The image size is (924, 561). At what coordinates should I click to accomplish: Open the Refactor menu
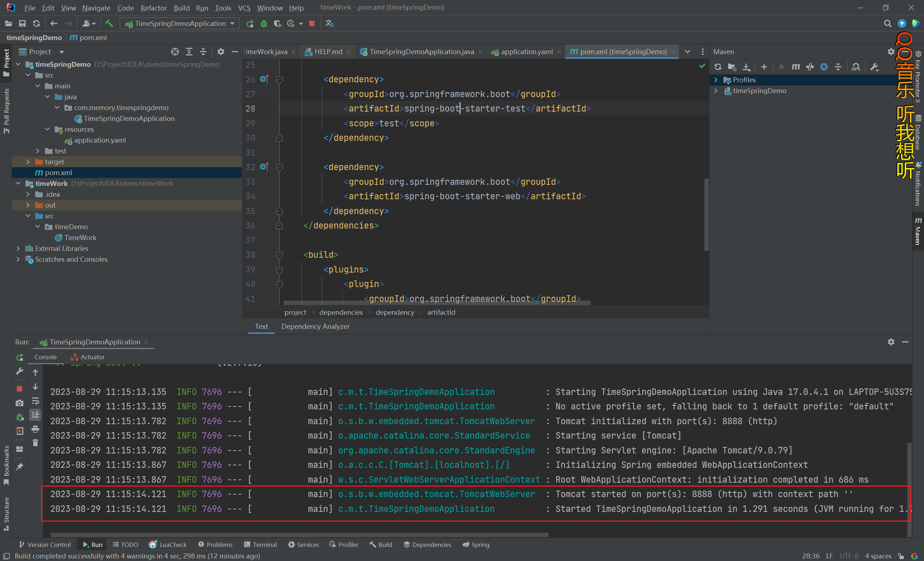tap(153, 8)
